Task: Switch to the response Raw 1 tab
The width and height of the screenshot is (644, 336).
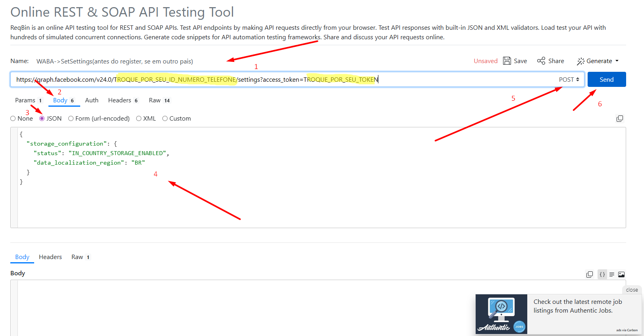Action: [x=80, y=257]
